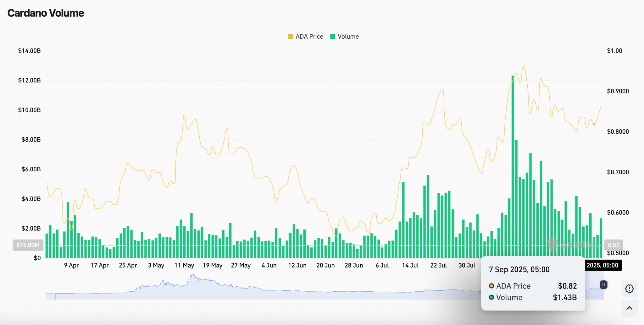Click the $2.00B volume axis label

[x=31, y=228]
